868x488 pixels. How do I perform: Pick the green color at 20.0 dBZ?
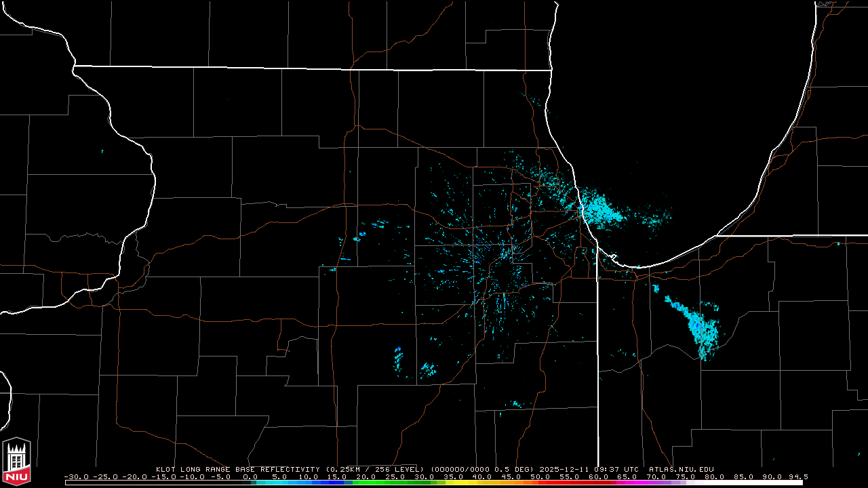coord(367,483)
